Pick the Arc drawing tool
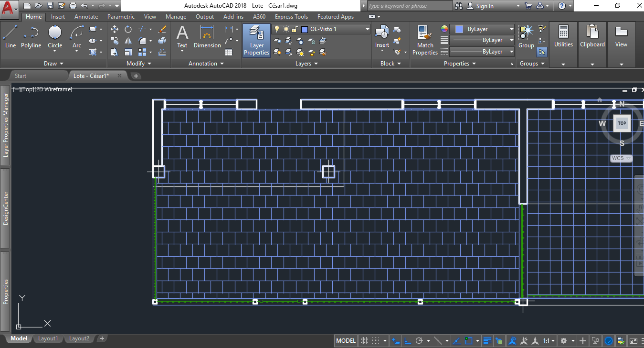644x348 pixels. (76, 37)
